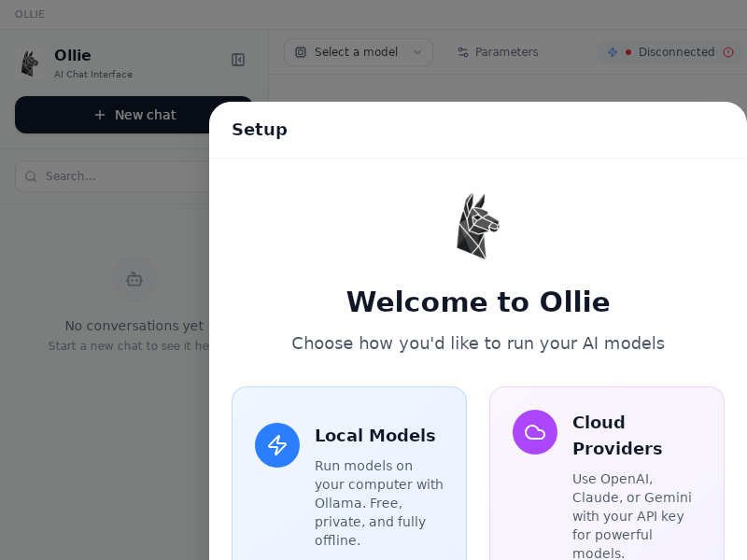Open the Select a model dropdown

(x=359, y=52)
